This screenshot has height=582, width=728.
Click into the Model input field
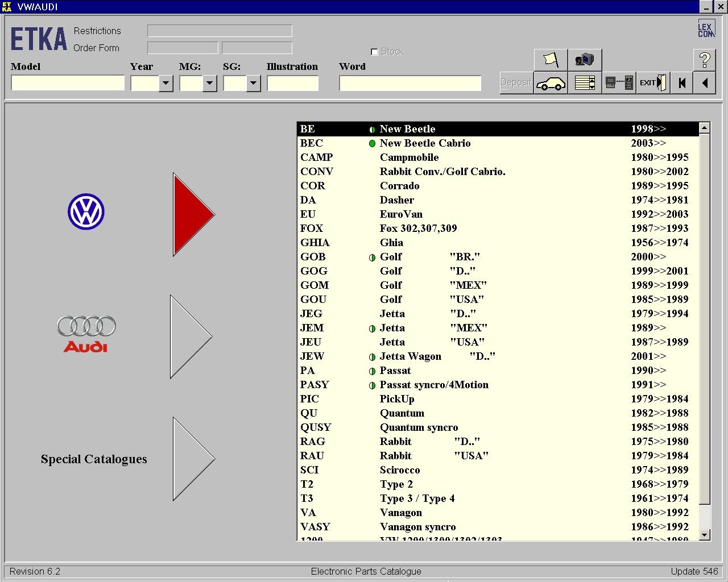[x=68, y=84]
